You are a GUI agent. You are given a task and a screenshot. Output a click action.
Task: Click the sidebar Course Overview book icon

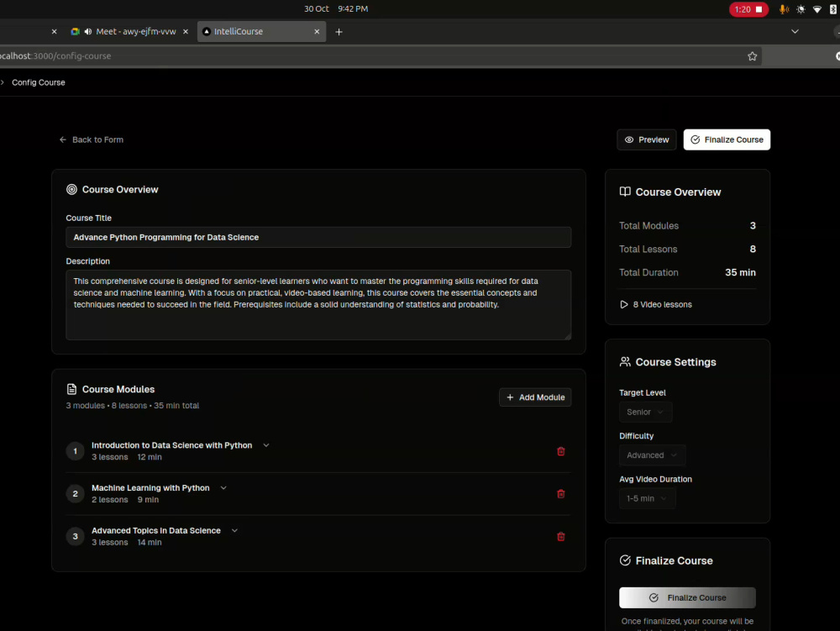pos(625,192)
